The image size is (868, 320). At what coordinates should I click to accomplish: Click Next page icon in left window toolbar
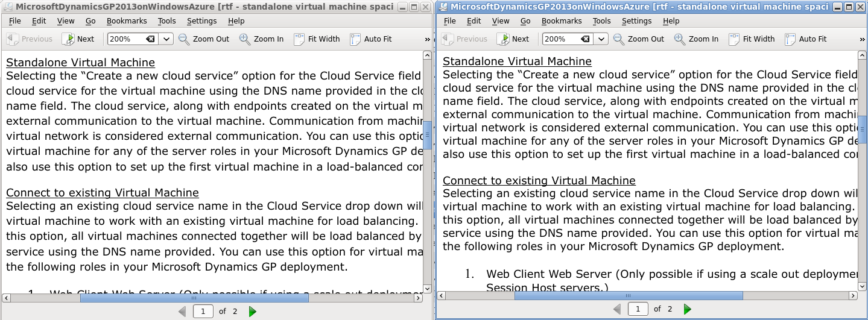69,39
